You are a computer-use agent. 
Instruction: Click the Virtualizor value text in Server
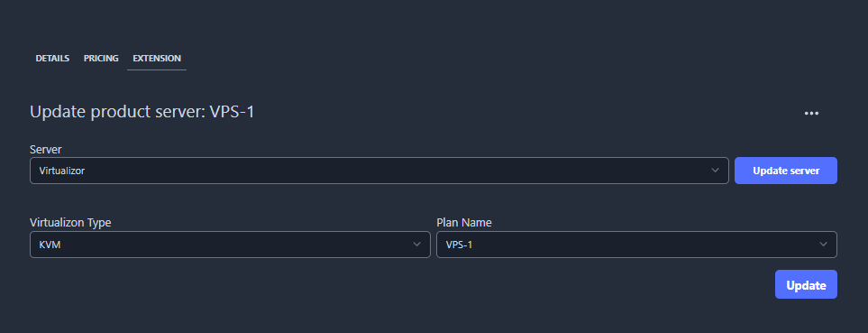(62, 171)
